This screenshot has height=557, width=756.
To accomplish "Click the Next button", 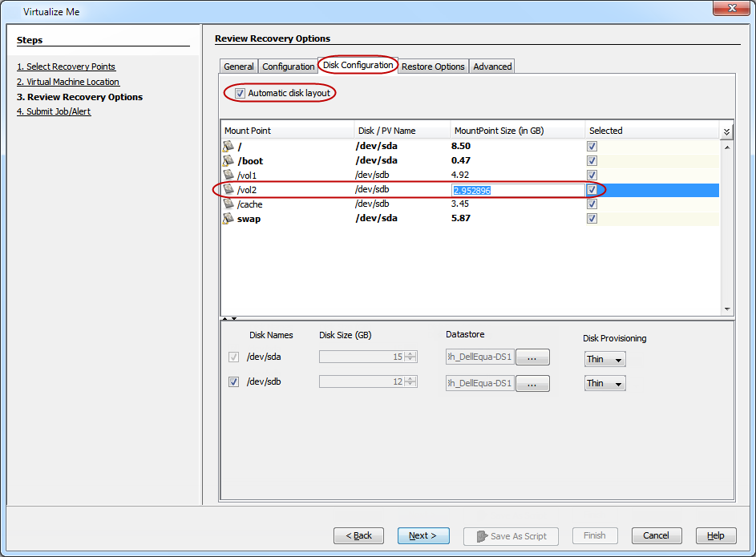I will point(422,535).
